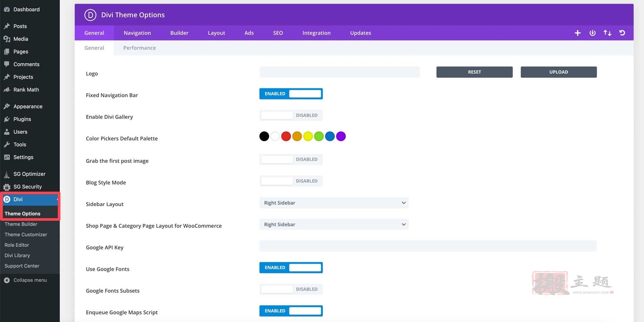Open the Integration tab
Viewport: 644px width, 322px height.
pos(316,33)
